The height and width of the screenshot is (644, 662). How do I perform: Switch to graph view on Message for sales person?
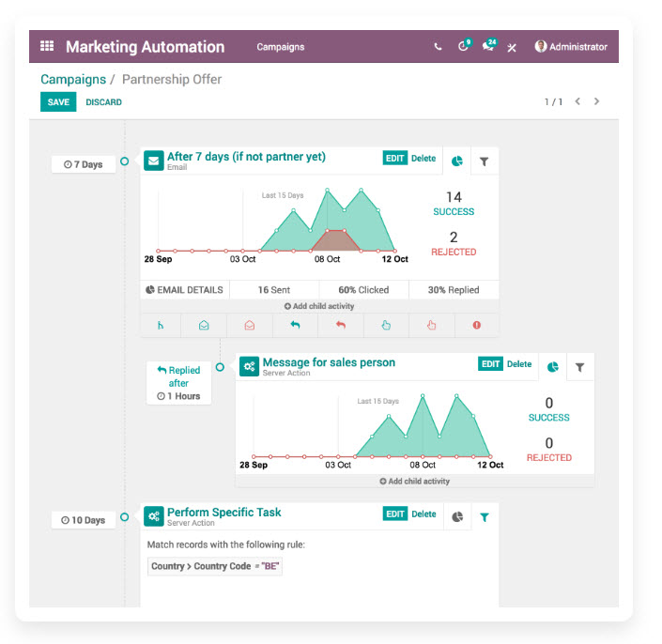[x=553, y=367]
